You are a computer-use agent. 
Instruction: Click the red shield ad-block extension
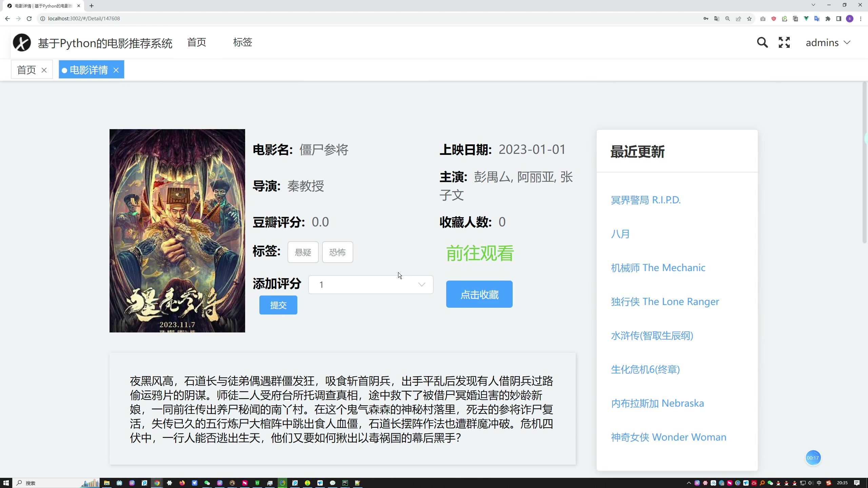pos(774,19)
